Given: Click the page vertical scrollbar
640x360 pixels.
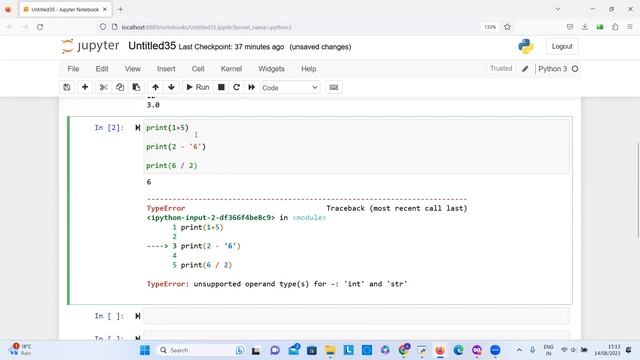Looking at the screenshot, I should [637, 190].
